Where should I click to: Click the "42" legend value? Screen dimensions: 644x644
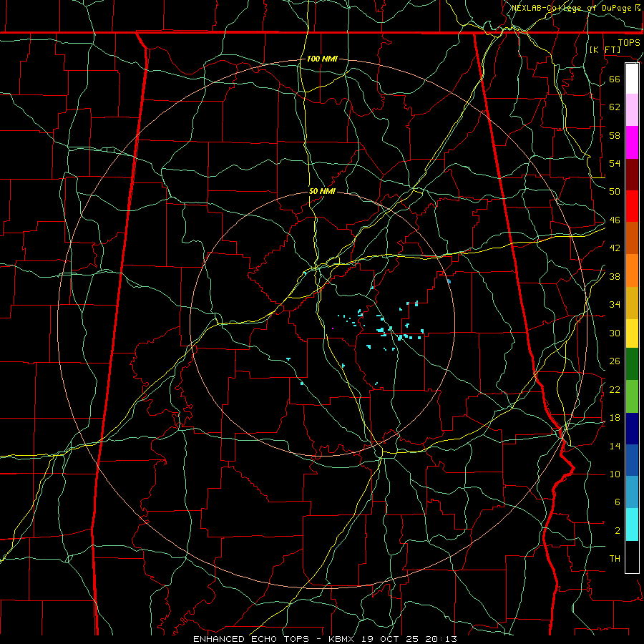(x=615, y=248)
